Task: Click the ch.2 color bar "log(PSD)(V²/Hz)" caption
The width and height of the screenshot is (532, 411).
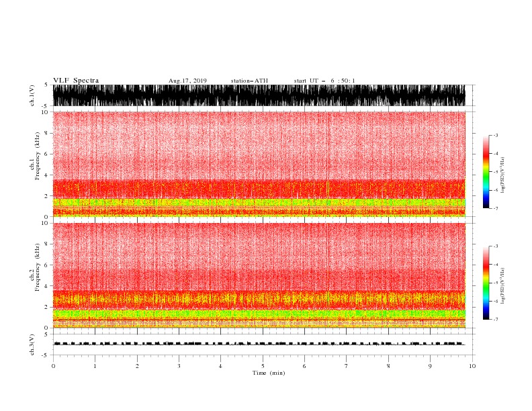Action: coord(502,286)
